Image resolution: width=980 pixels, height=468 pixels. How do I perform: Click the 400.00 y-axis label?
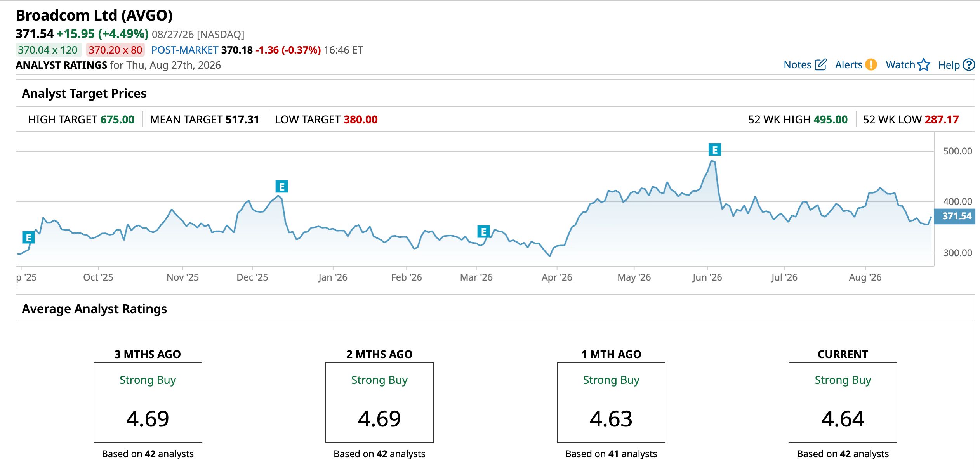(x=957, y=202)
